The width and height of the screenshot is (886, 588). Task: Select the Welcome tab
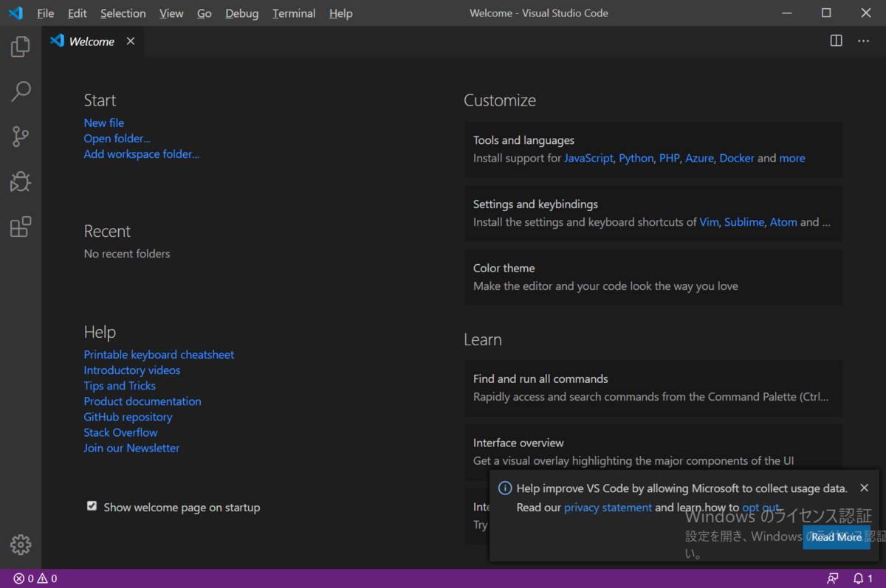point(92,41)
